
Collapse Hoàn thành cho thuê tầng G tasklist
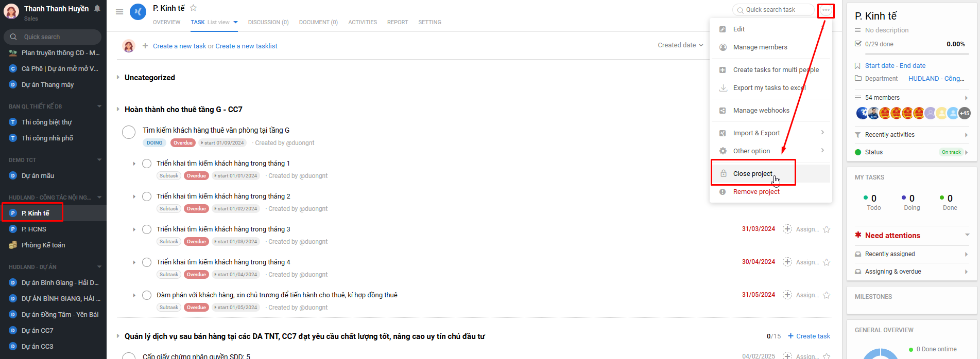coord(118,109)
